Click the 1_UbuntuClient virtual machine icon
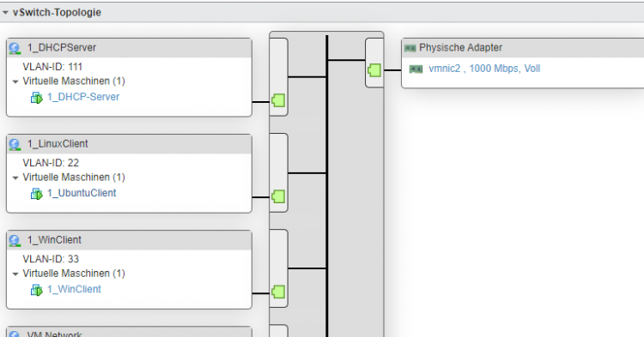This screenshot has width=644, height=337. [37, 194]
